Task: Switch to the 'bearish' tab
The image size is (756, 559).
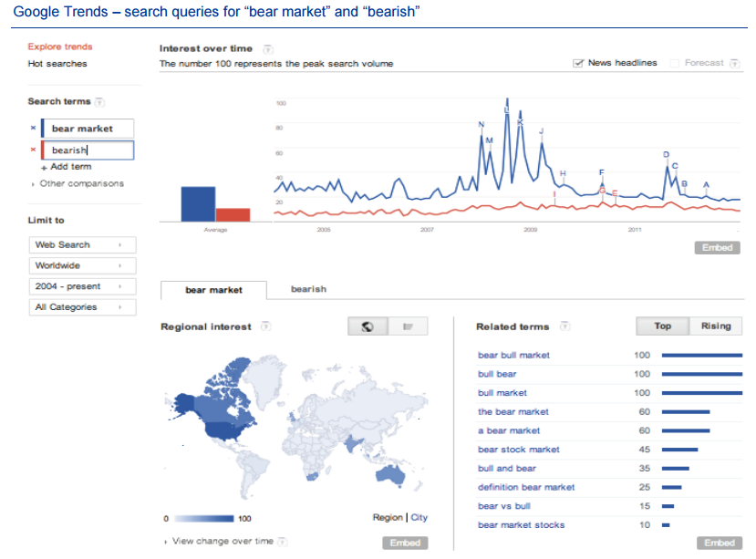Action: coord(308,289)
